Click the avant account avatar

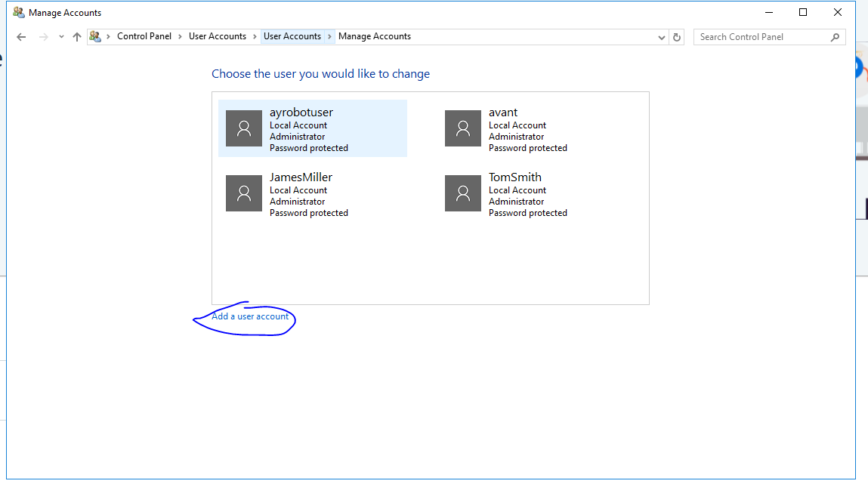tap(463, 128)
